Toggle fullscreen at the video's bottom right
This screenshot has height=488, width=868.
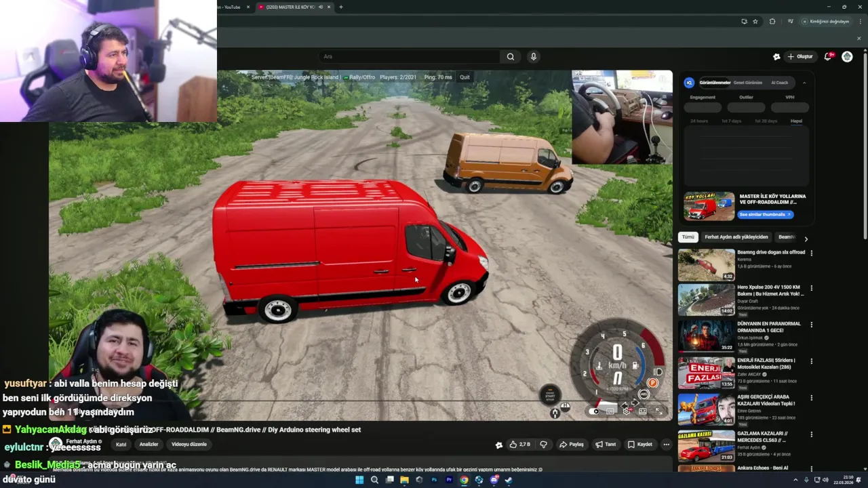pyautogui.click(x=658, y=411)
